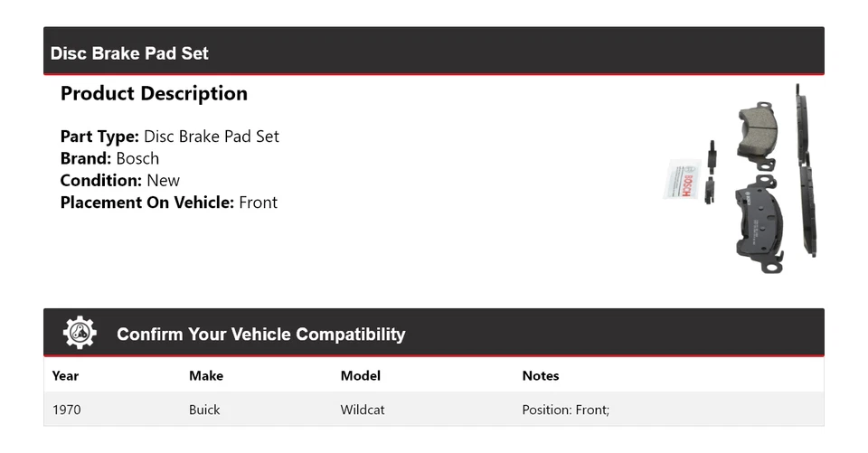Select the Wildcat model cell
868x453 pixels.
[x=363, y=410]
